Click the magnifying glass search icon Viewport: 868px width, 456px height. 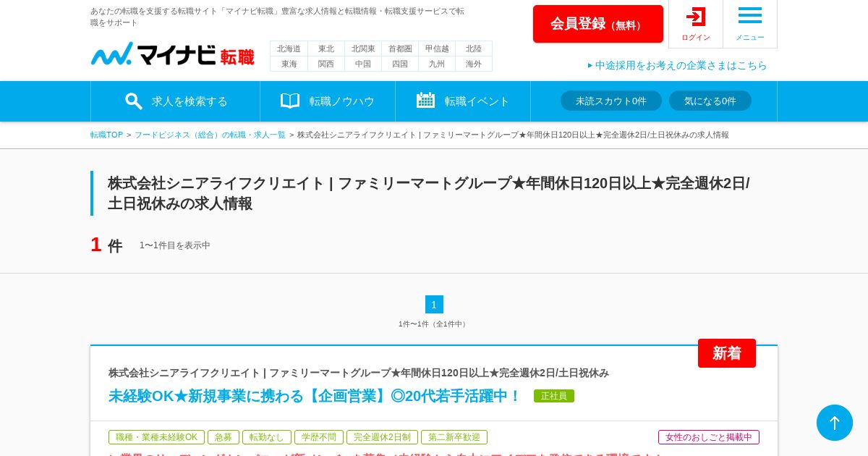(x=133, y=101)
